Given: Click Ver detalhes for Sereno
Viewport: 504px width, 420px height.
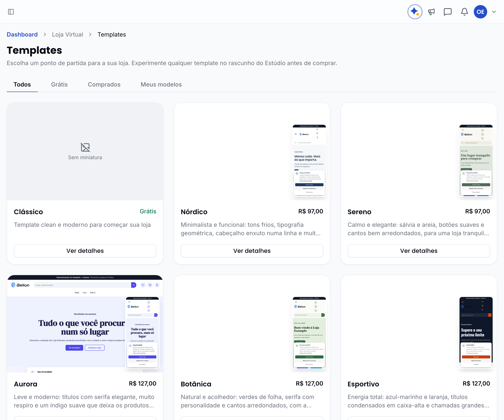Looking at the screenshot, I should click(419, 251).
